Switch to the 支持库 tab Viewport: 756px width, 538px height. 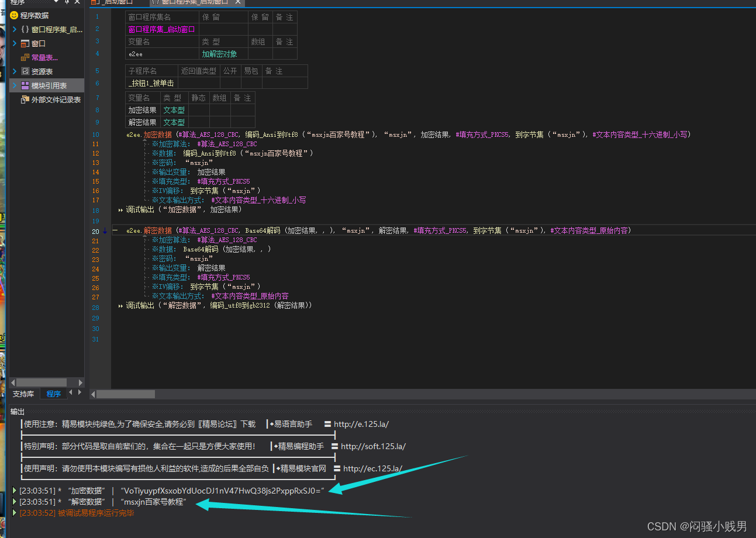(x=23, y=394)
